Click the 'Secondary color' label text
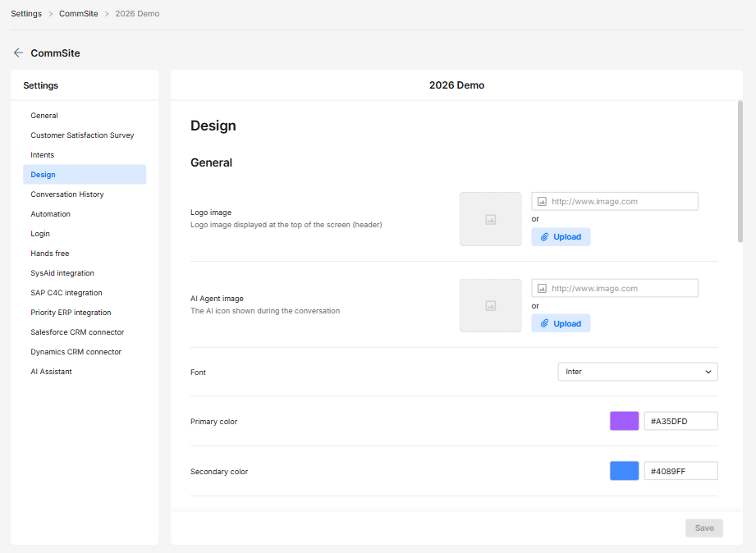 click(219, 472)
